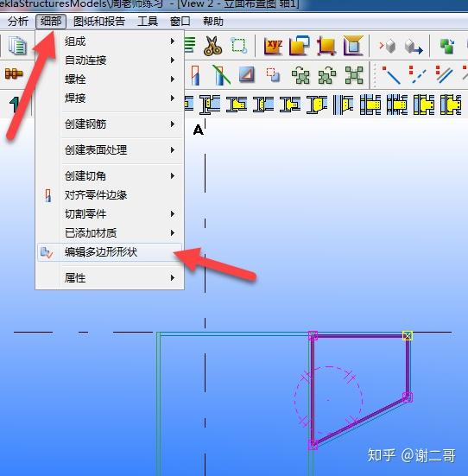The height and width of the screenshot is (476, 468).
Task: Close the open 细部 menu
Action: click(51, 22)
